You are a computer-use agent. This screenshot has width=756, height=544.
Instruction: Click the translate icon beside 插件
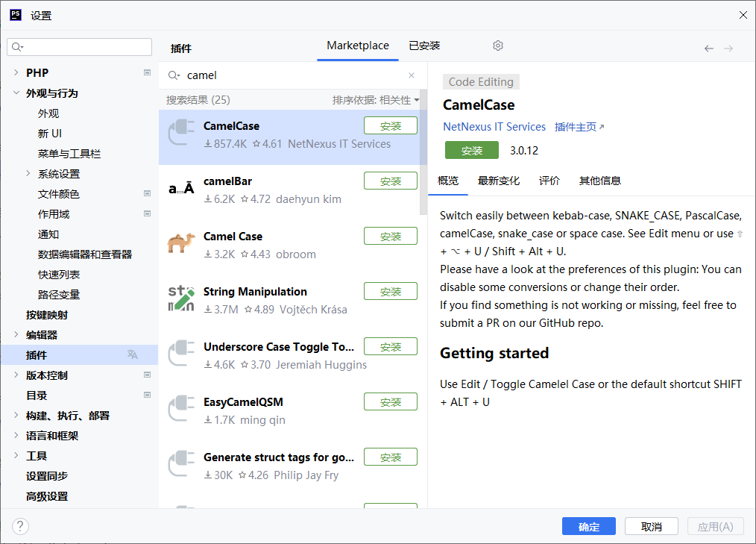(132, 354)
